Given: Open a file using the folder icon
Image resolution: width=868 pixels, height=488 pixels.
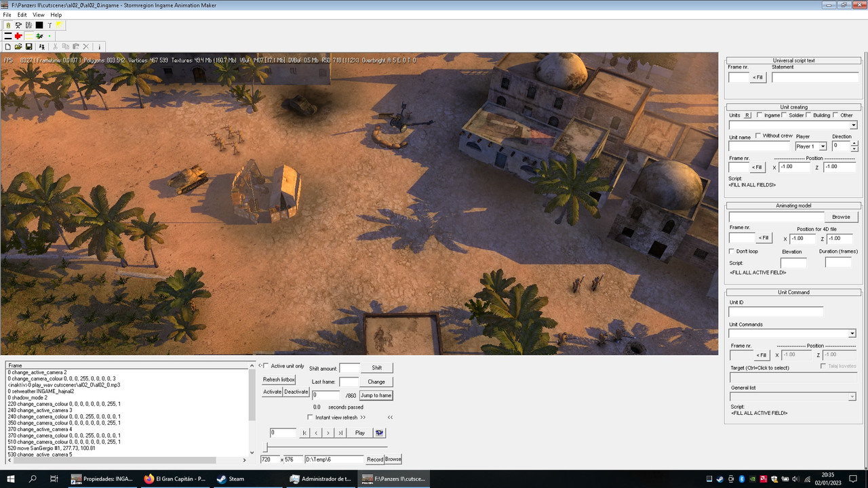Looking at the screenshot, I should pyautogui.click(x=18, y=47).
